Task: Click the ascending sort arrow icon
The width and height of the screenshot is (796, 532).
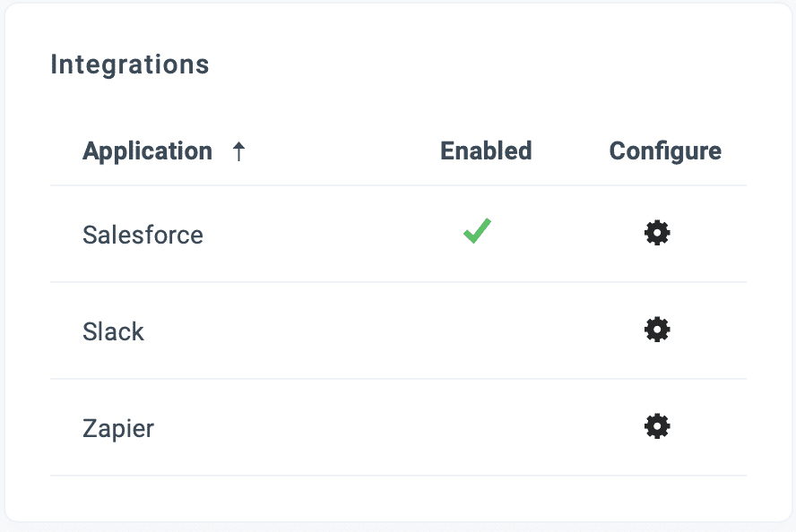Action: 238,151
